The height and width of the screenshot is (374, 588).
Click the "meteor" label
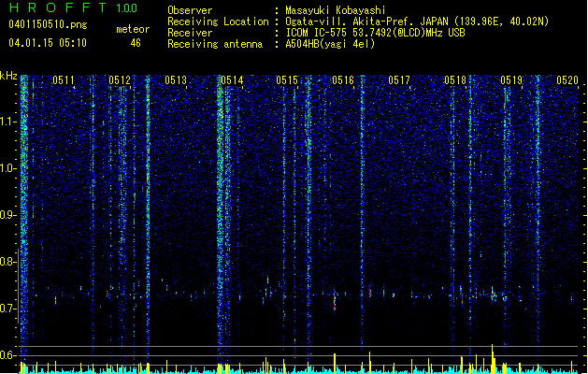pos(133,29)
